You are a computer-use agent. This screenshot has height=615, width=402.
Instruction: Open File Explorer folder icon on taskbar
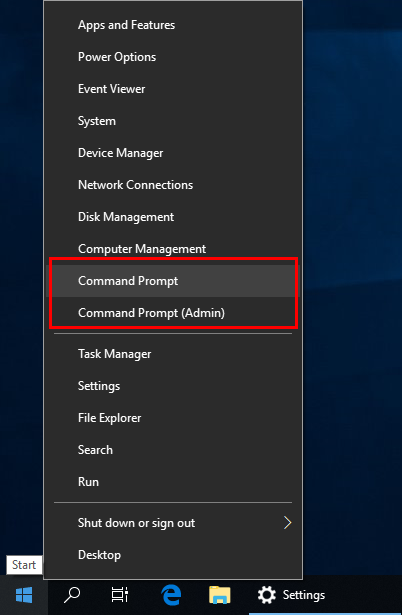(x=220, y=595)
